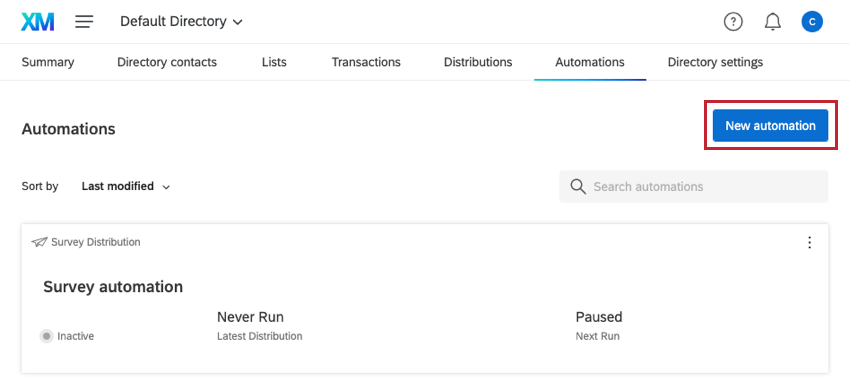Select the Distributions tab
The image size is (850, 384).
[x=478, y=62]
